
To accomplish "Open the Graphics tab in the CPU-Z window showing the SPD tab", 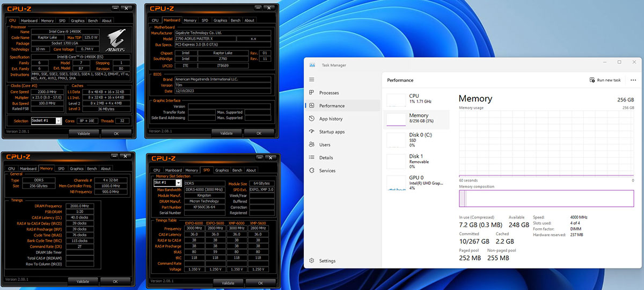I will [222, 170].
